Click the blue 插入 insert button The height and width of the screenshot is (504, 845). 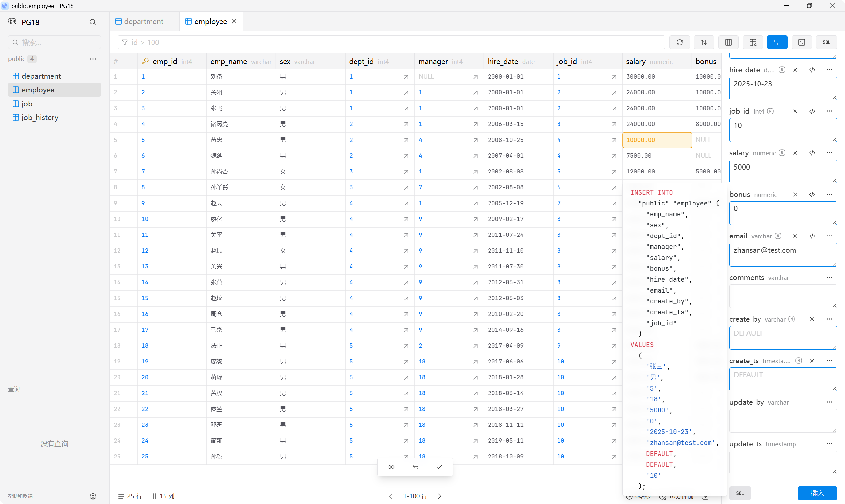[817, 493]
